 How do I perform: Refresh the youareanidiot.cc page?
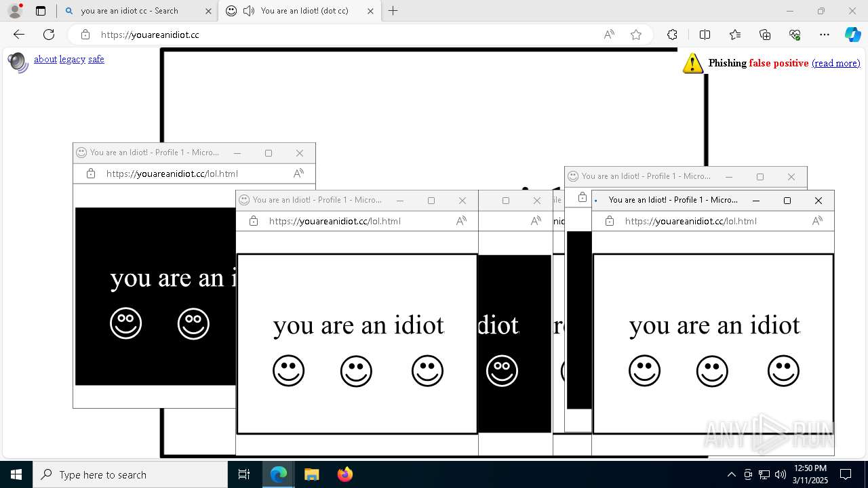point(49,35)
